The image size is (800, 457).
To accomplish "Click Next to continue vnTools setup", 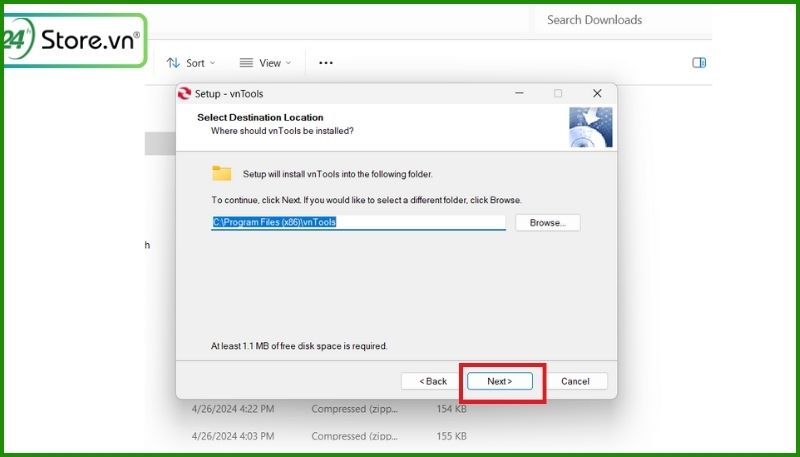I will point(499,381).
